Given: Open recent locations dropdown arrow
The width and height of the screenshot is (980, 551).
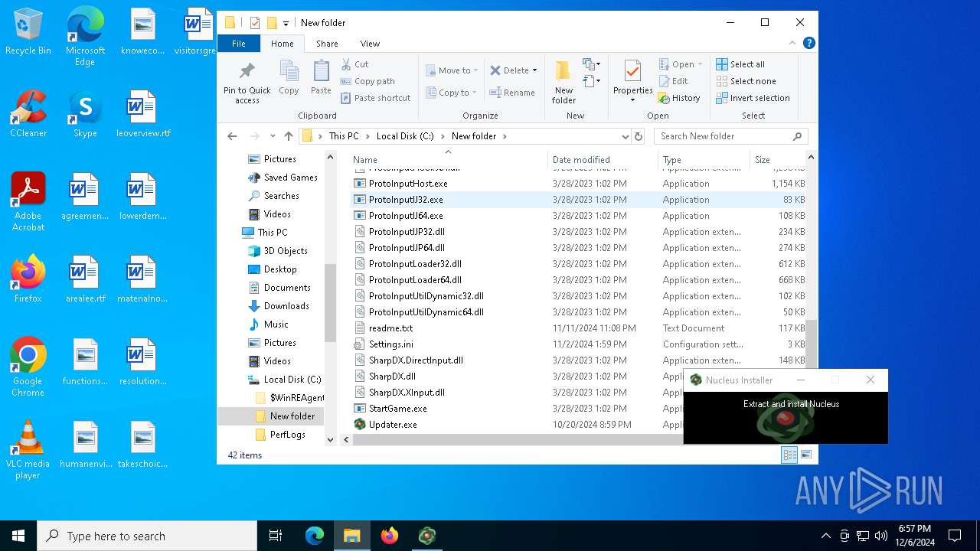Looking at the screenshot, I should point(273,136).
